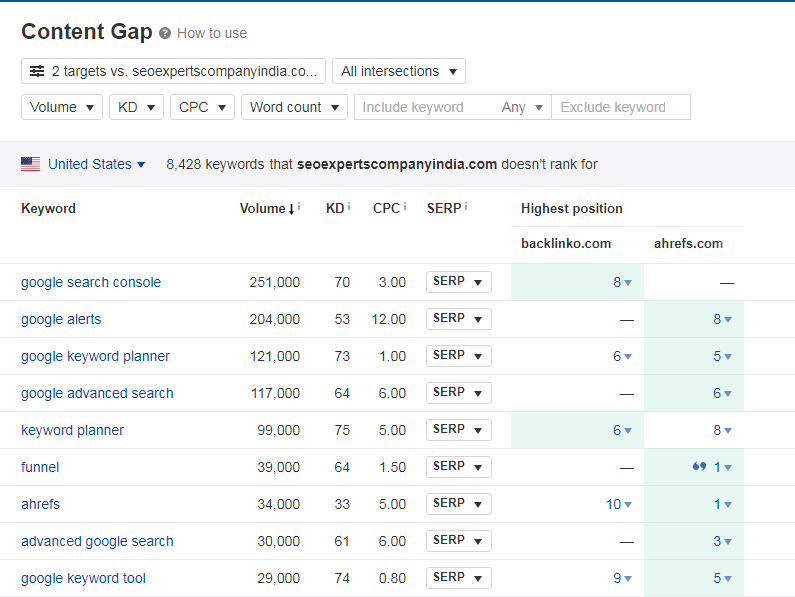795x597 pixels.
Task: Expand SERP dropdown for google alerts
Action: [x=459, y=319]
